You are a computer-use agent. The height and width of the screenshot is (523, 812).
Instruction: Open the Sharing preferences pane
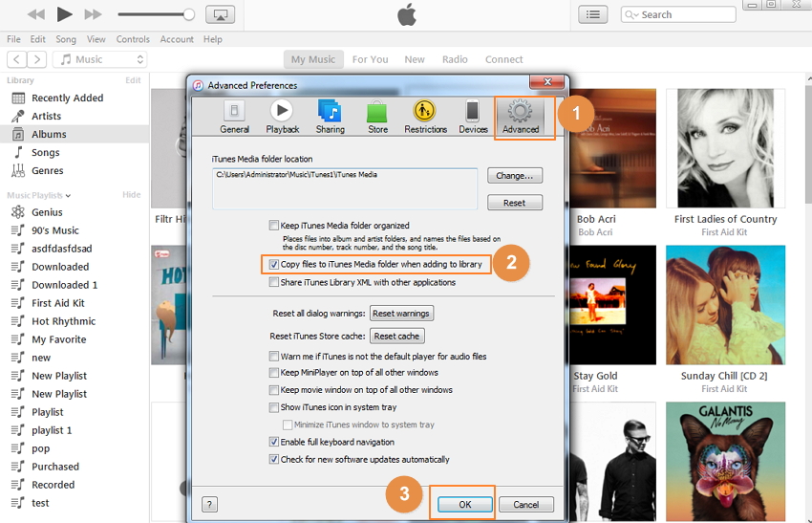(330, 117)
